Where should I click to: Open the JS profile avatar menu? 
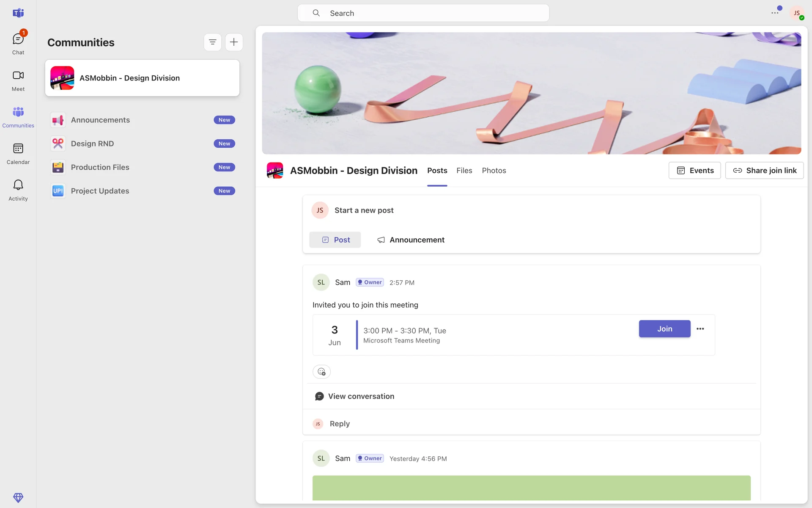pos(797,13)
